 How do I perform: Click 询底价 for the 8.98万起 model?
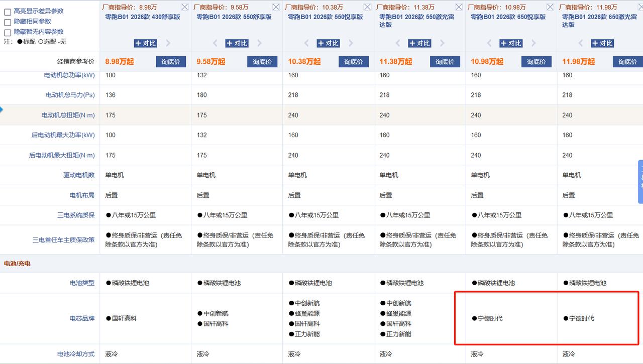(x=171, y=62)
